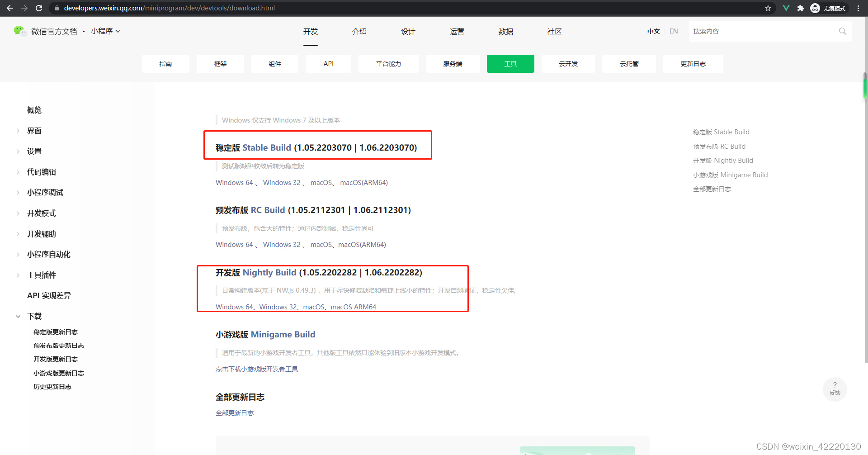
Task: Select the 云托管 tab
Action: click(629, 64)
